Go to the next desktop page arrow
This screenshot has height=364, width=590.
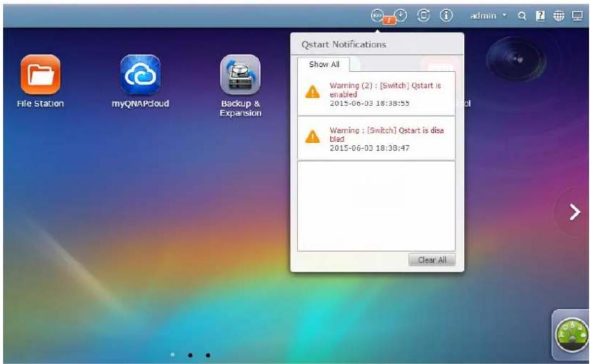574,212
